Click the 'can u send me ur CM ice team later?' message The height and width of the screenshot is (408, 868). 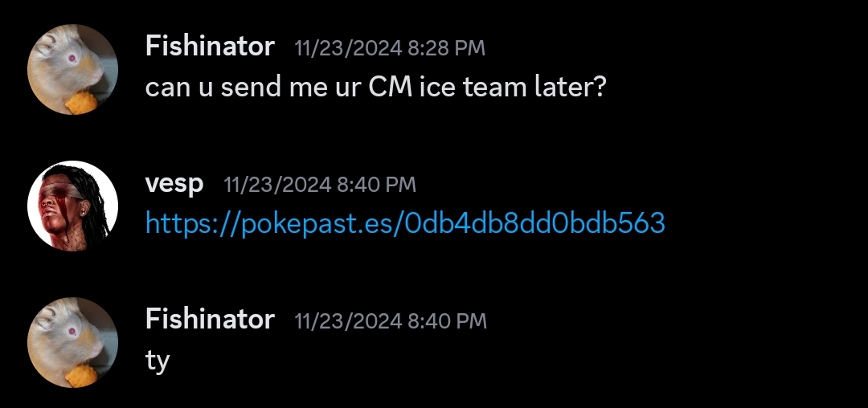tap(375, 87)
